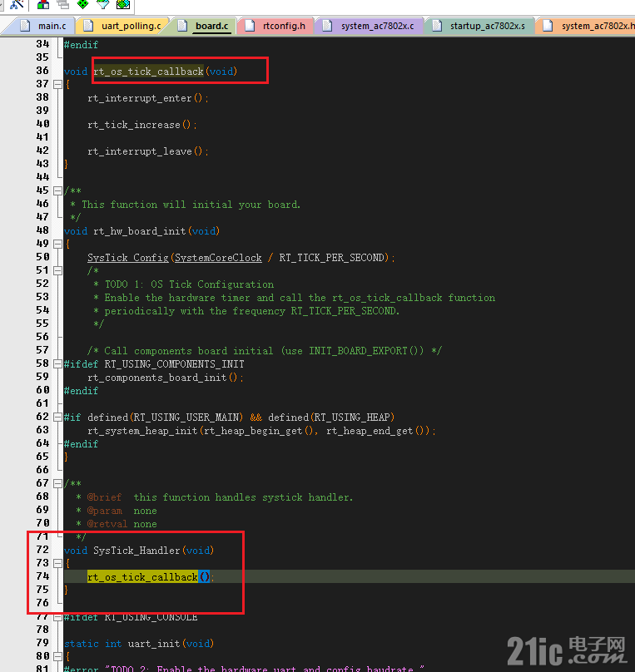Collapse the fold at line 37
Viewport: 635px width, 672px height.
57,85
